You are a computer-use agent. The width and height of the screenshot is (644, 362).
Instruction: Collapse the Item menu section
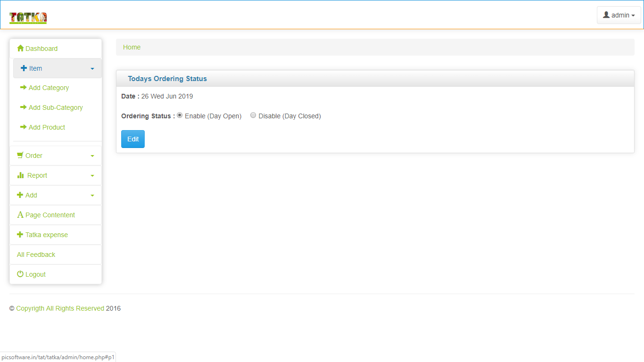point(92,69)
